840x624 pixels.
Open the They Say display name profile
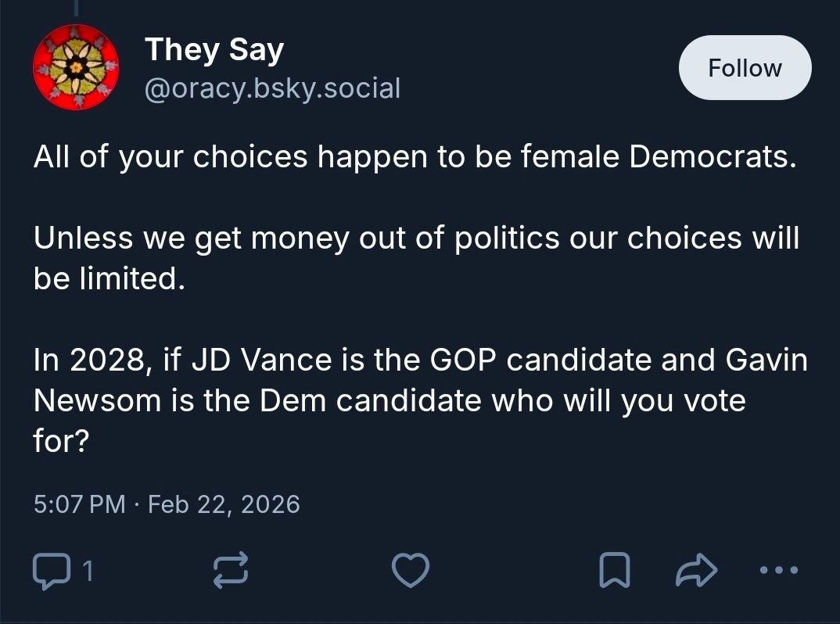point(214,50)
